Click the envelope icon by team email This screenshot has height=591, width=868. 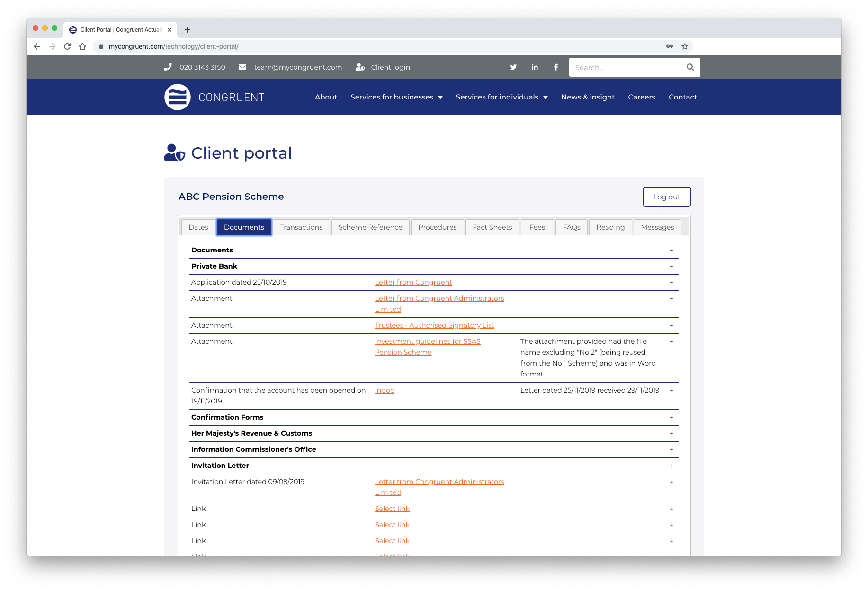(242, 67)
